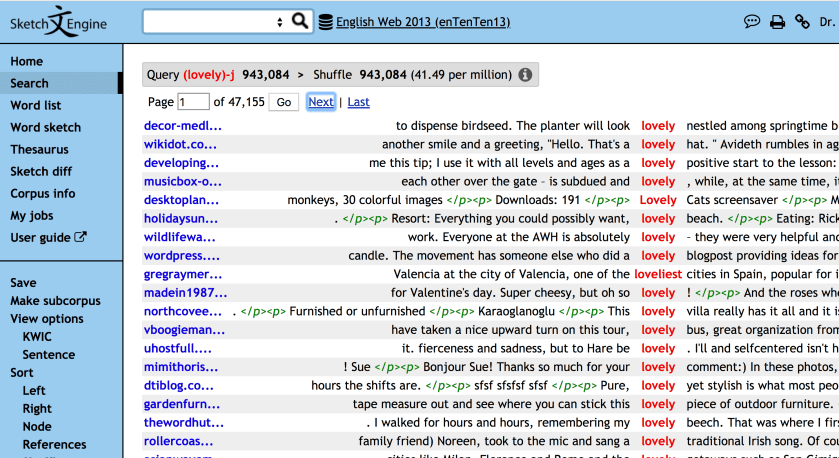
Task: Click the corpus database stack icon
Action: click(x=325, y=22)
